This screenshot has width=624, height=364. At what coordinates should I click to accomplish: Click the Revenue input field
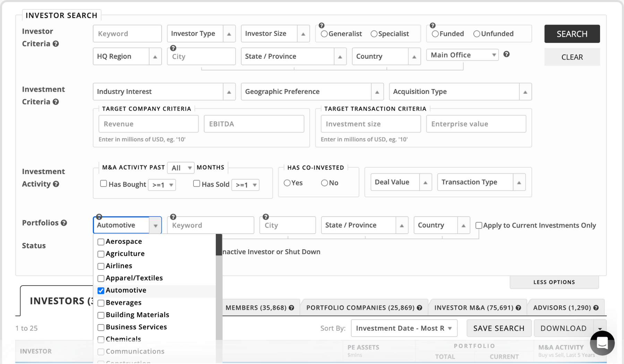(148, 124)
